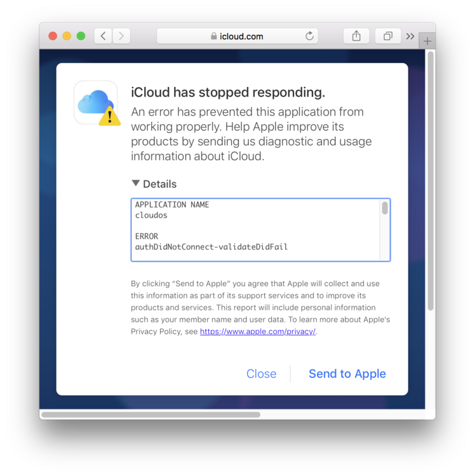Image resolution: width=475 pixels, height=476 pixels.
Task: Click the 'cloudos' application name text
Action: tap(151, 215)
